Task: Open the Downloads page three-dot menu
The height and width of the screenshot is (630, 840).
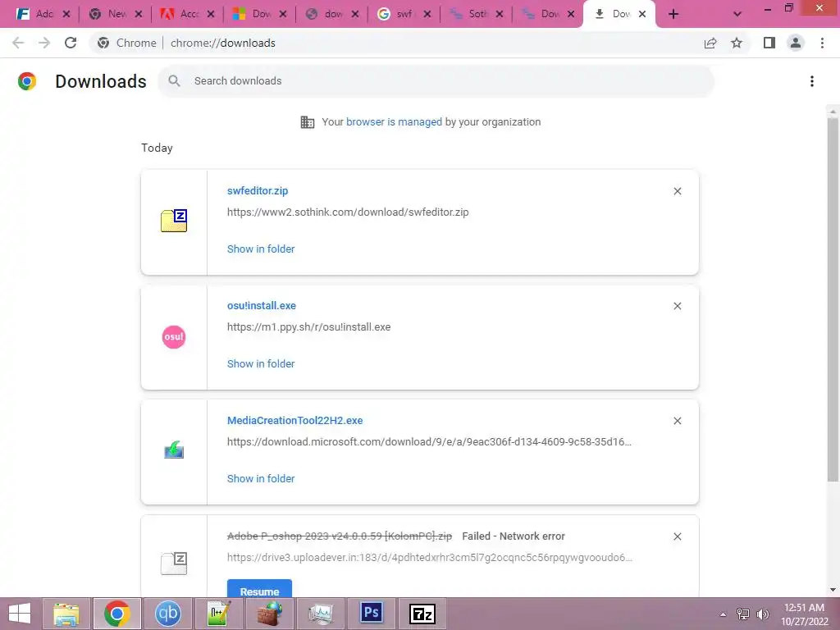Action: pyautogui.click(x=812, y=81)
